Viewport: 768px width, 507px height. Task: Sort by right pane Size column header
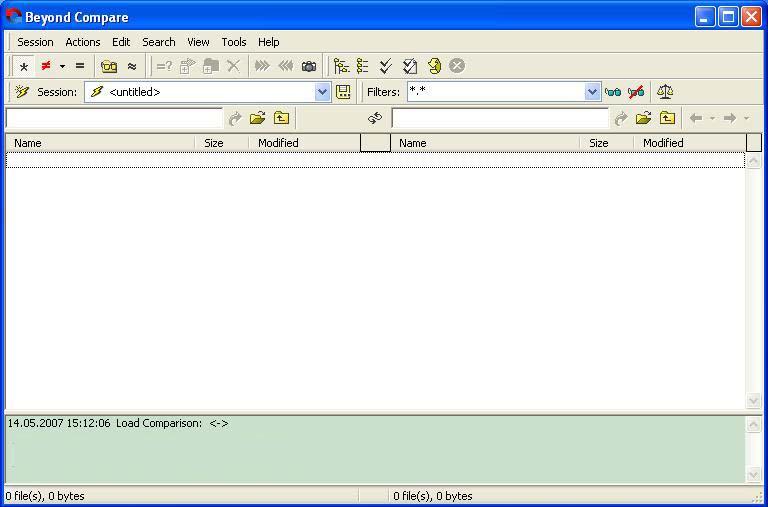click(607, 143)
